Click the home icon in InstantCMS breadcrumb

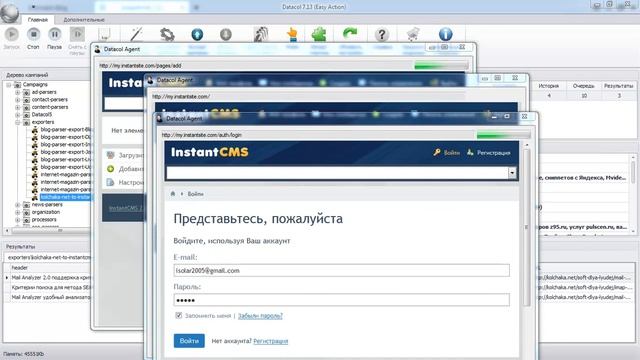tap(173, 193)
